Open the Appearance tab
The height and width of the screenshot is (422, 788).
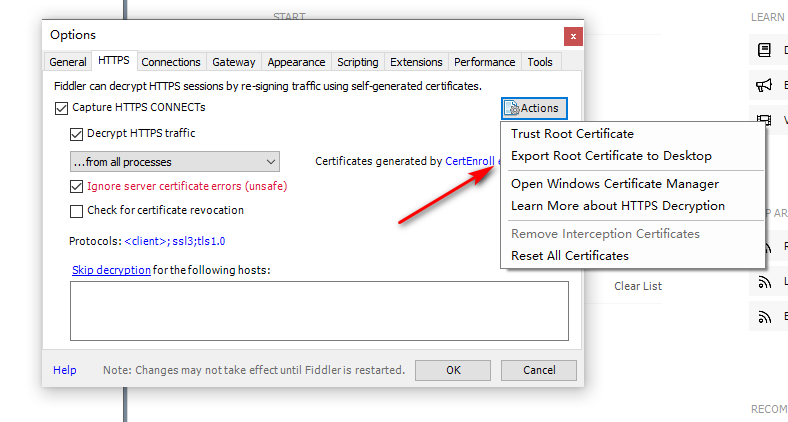[x=296, y=62]
